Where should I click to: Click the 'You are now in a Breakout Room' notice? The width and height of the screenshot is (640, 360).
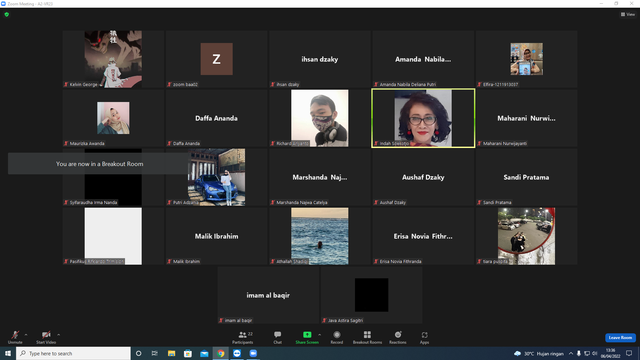click(99, 164)
